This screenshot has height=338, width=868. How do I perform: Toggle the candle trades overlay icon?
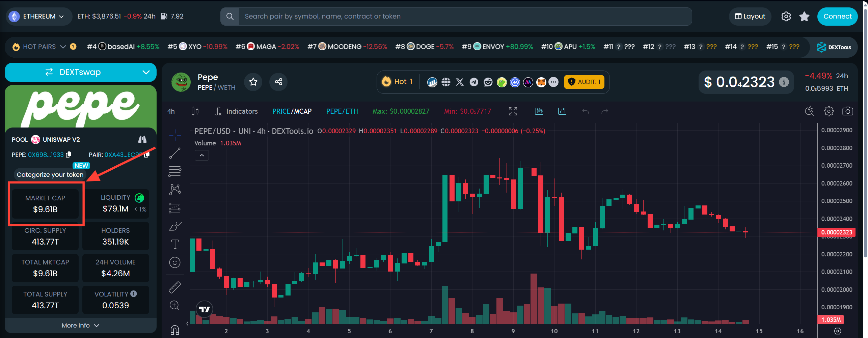(x=539, y=111)
